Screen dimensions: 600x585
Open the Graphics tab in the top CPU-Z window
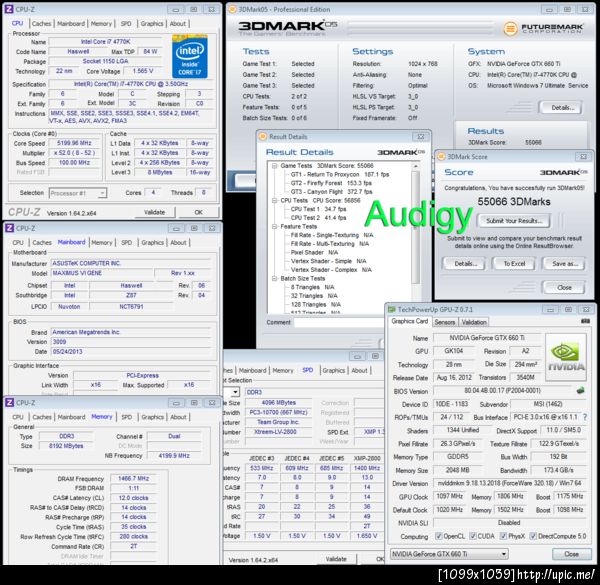152,23
